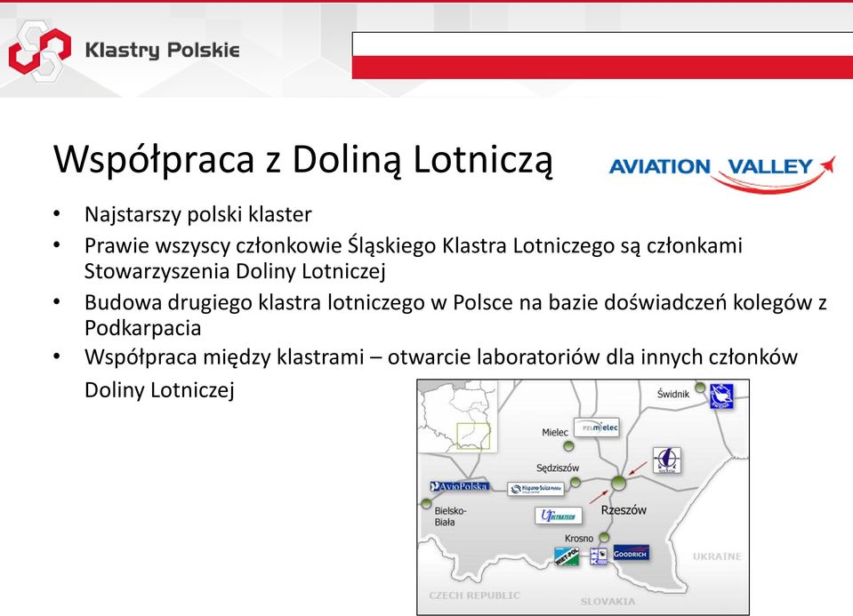Click the Świdnik city marker dot
Image resolution: width=853 pixels, height=616 pixels.
(x=701, y=388)
